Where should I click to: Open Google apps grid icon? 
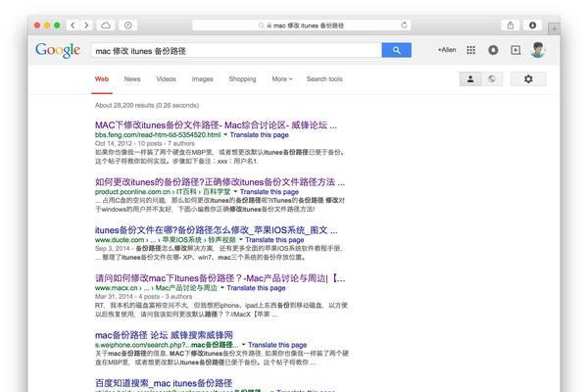pos(471,50)
